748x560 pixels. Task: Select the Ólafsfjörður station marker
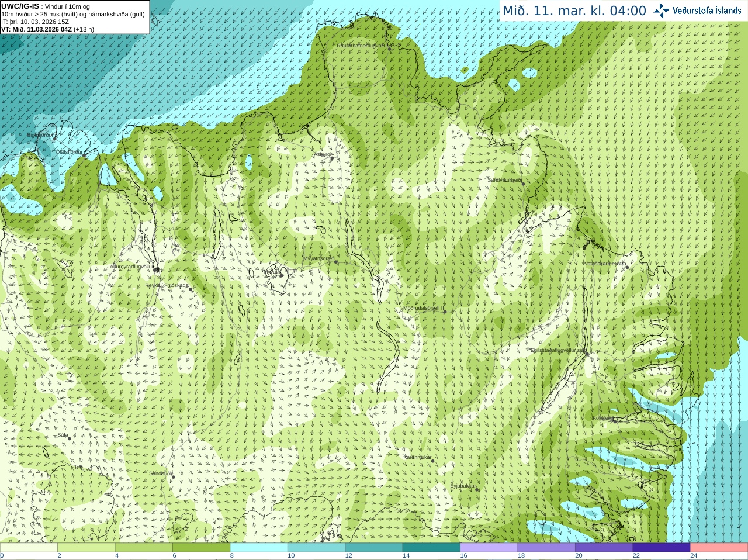pyautogui.click(x=84, y=155)
